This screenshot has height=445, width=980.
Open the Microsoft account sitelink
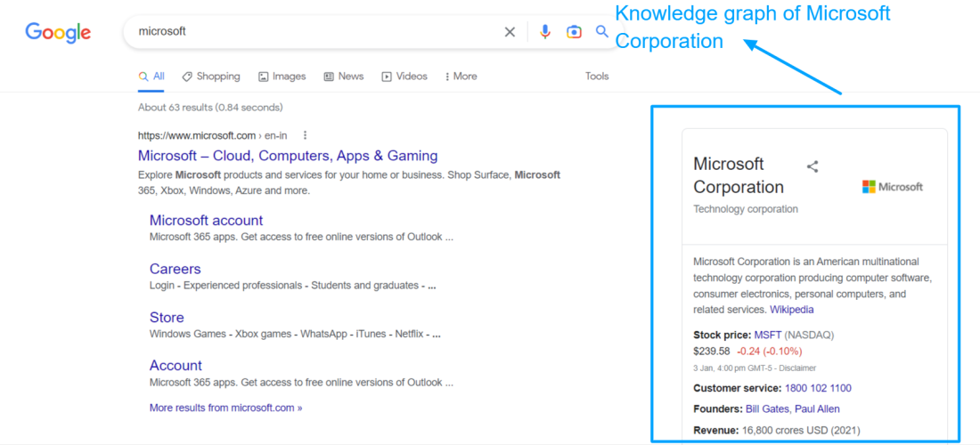[x=206, y=221]
